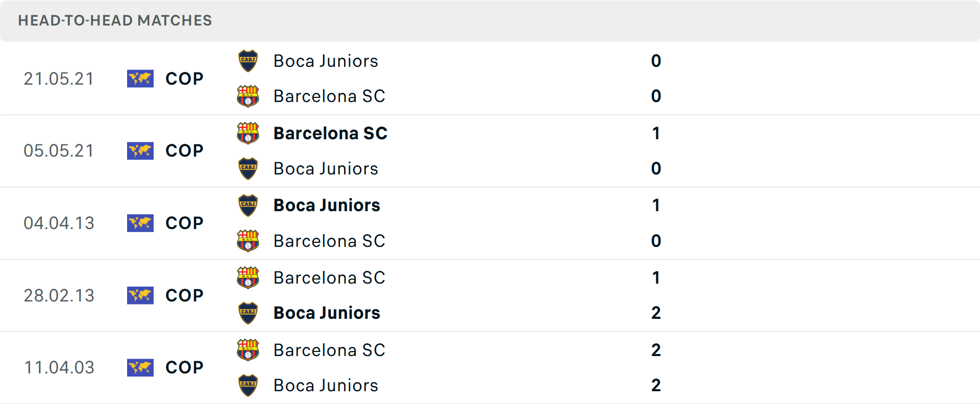
Task: Click the date 21.05.21
Action: pyautogui.click(x=59, y=79)
